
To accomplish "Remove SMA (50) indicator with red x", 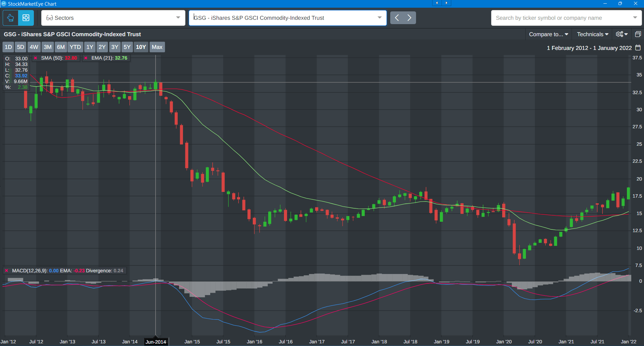I will click(36, 58).
